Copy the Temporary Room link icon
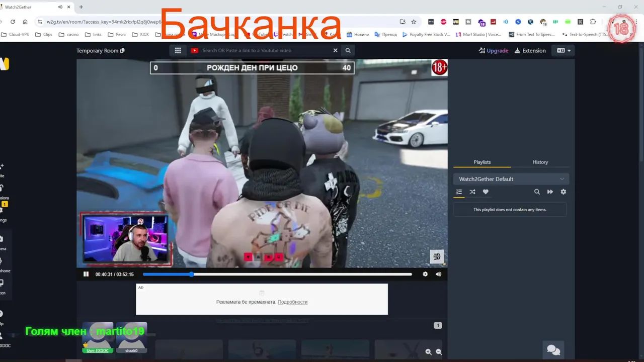This screenshot has height=362, width=644. (123, 50)
